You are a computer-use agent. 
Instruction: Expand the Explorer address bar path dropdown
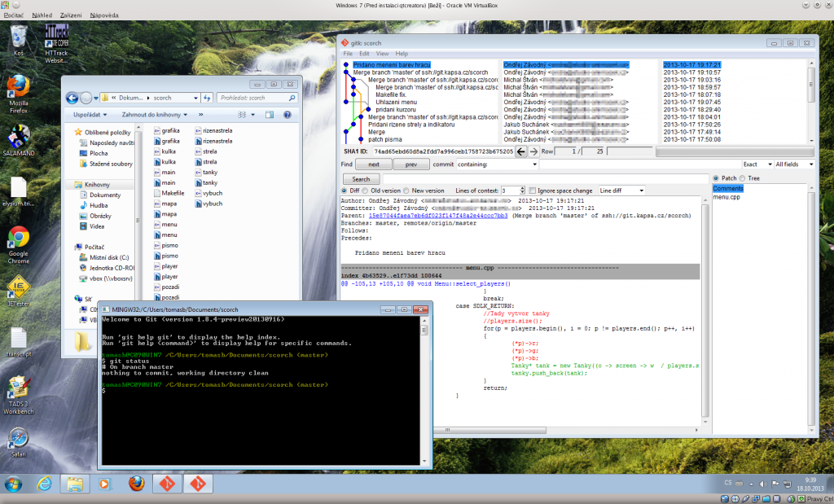(x=195, y=98)
